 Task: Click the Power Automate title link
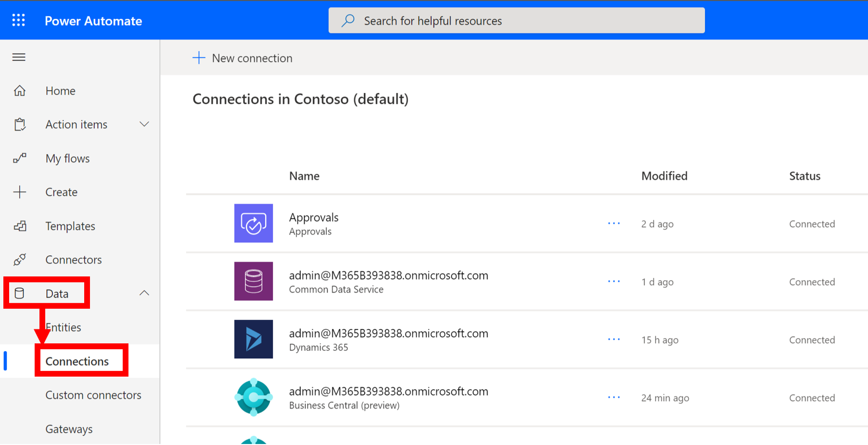click(x=93, y=21)
